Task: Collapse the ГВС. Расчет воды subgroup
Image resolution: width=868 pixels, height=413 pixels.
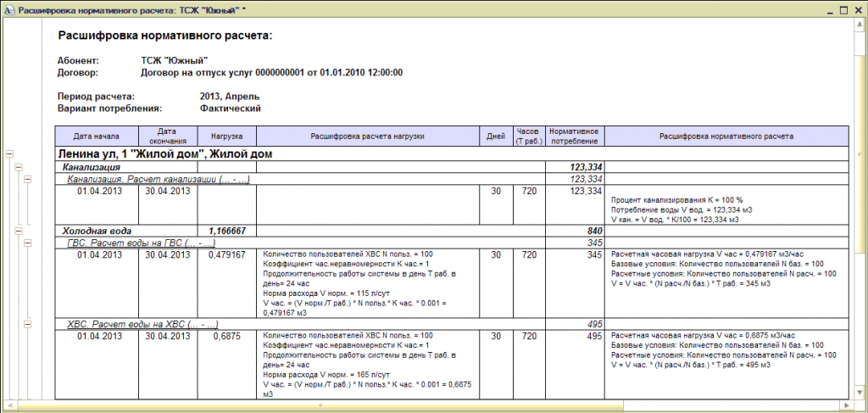Action: tap(28, 243)
